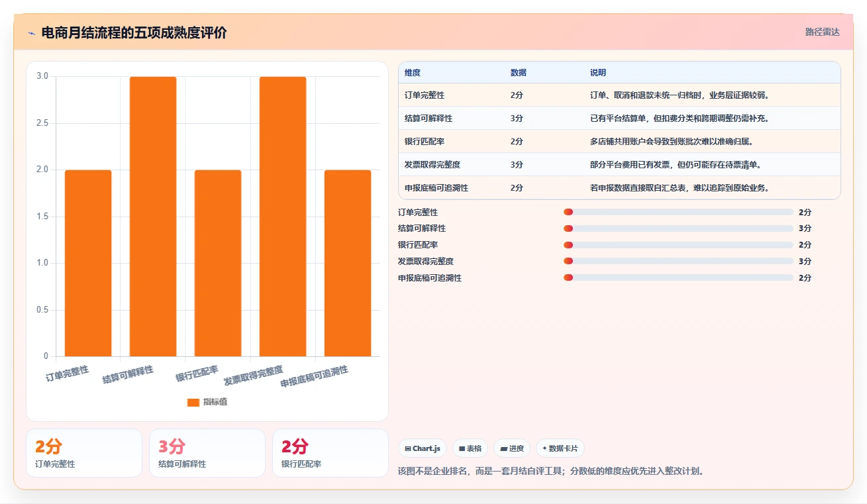Select the 数据卡片 tag chip
The image size is (867, 504).
[x=560, y=448]
